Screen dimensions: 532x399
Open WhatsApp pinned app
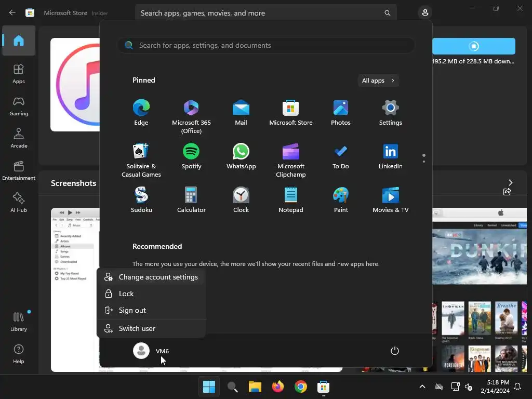(241, 157)
